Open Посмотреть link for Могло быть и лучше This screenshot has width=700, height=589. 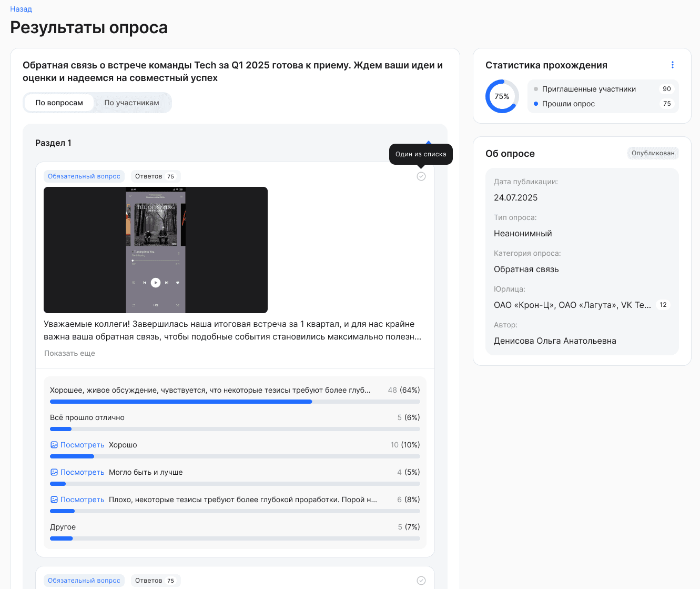[x=83, y=472]
